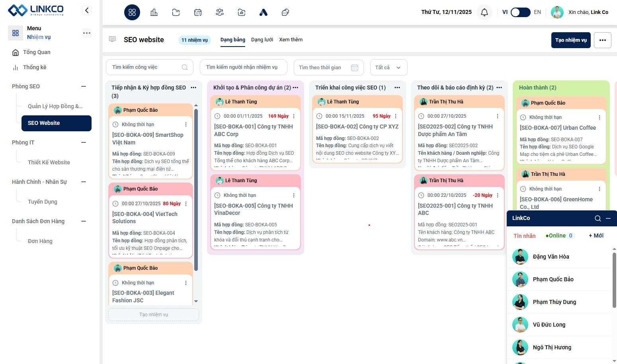This screenshot has height=364, width=617.
Task: Open the Tất cả filter dropdown
Action: (389, 67)
